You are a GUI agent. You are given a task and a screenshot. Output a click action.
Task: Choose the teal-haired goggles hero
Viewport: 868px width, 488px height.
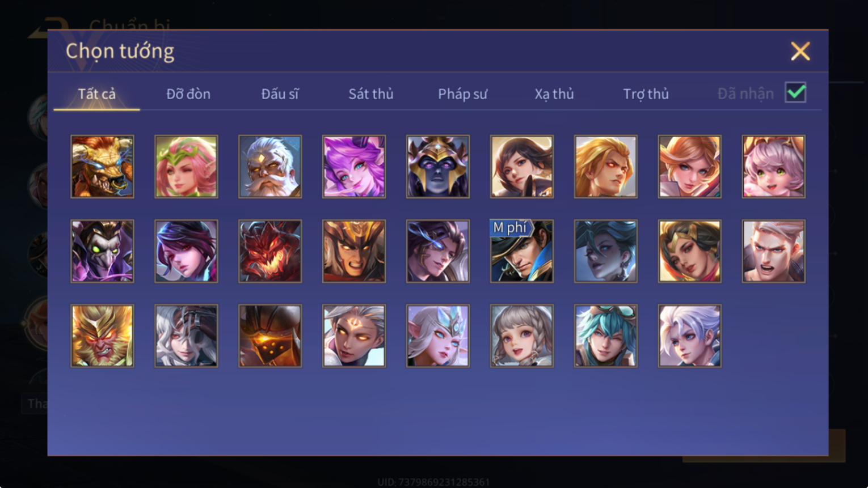pos(606,336)
